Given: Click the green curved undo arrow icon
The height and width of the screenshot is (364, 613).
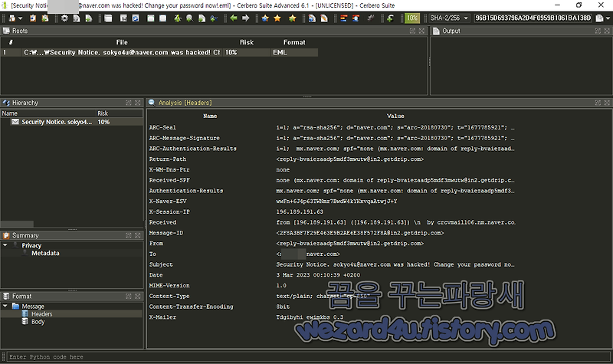Looking at the screenshot, I should (x=390, y=18).
